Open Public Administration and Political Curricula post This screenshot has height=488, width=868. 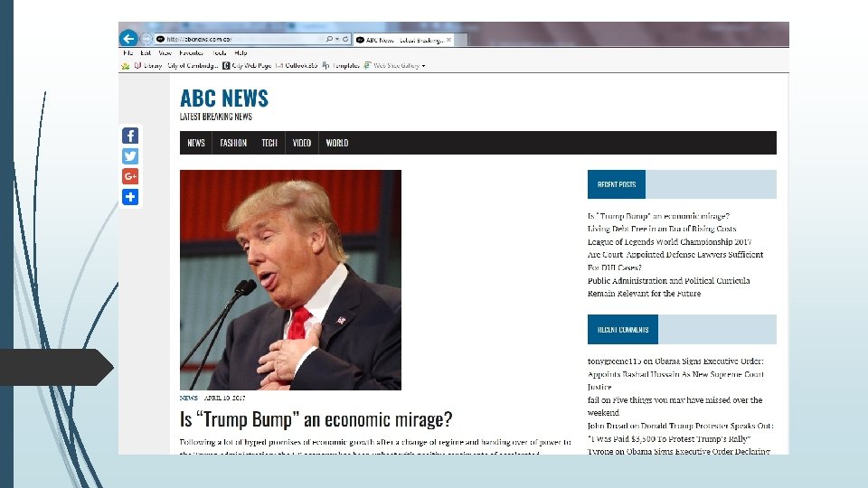(x=669, y=287)
